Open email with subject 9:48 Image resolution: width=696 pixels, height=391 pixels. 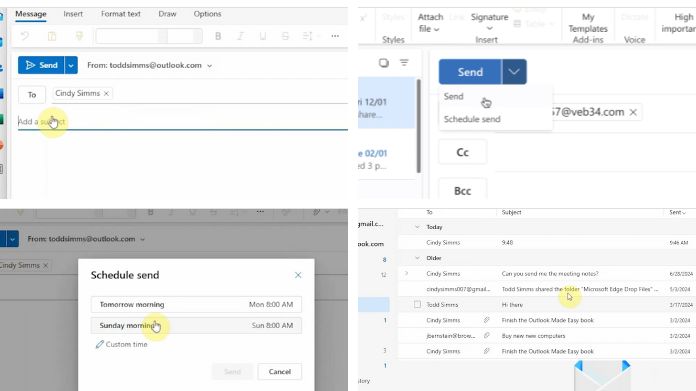pyautogui.click(x=547, y=243)
